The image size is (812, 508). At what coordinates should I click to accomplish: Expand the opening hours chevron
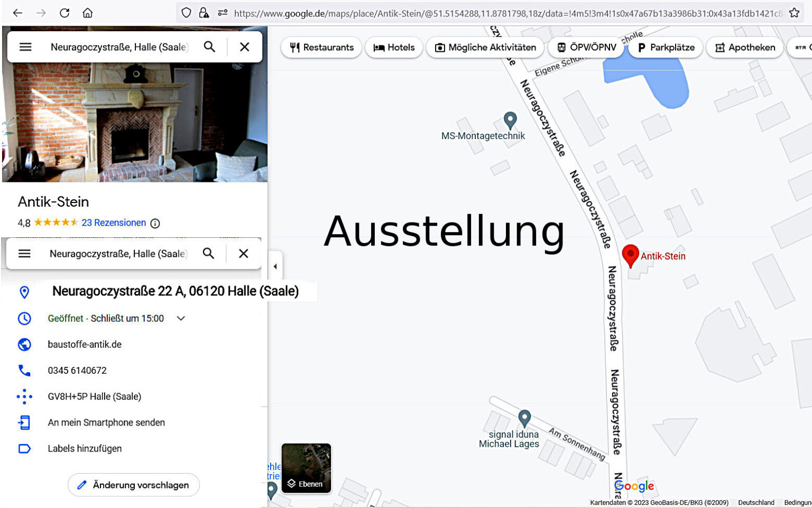tap(181, 318)
